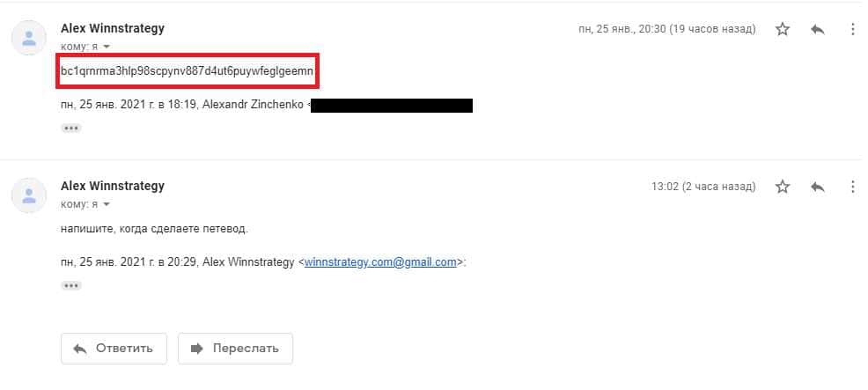
Task: Click the Переслать forward button
Action: (235, 349)
